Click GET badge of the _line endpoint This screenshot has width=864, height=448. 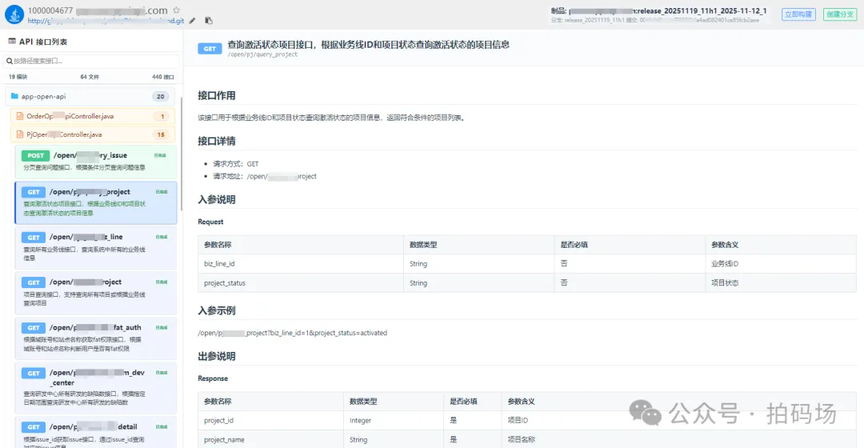point(33,238)
